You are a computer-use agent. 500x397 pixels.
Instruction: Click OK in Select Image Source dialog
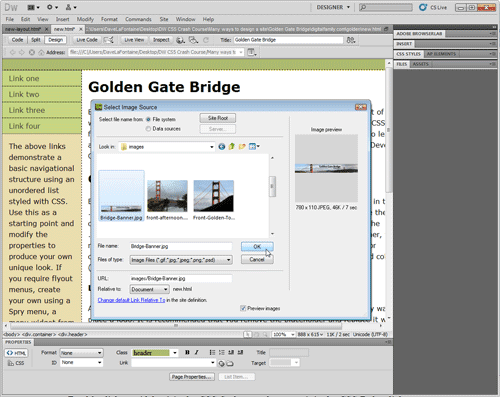pyautogui.click(x=257, y=247)
